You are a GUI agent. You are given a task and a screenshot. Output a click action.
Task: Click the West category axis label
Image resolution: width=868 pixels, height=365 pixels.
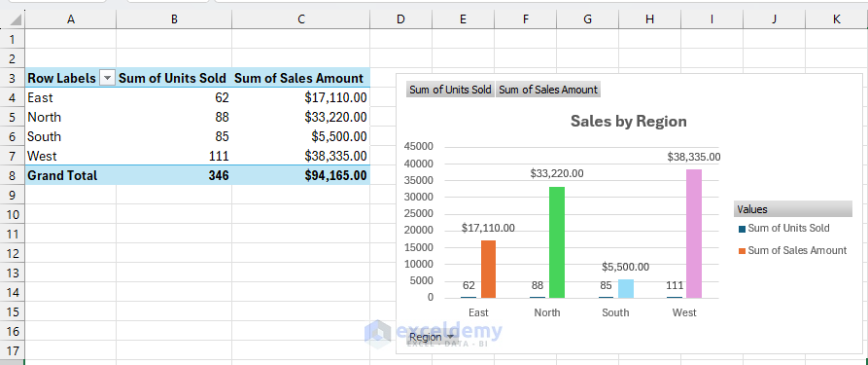pos(684,312)
